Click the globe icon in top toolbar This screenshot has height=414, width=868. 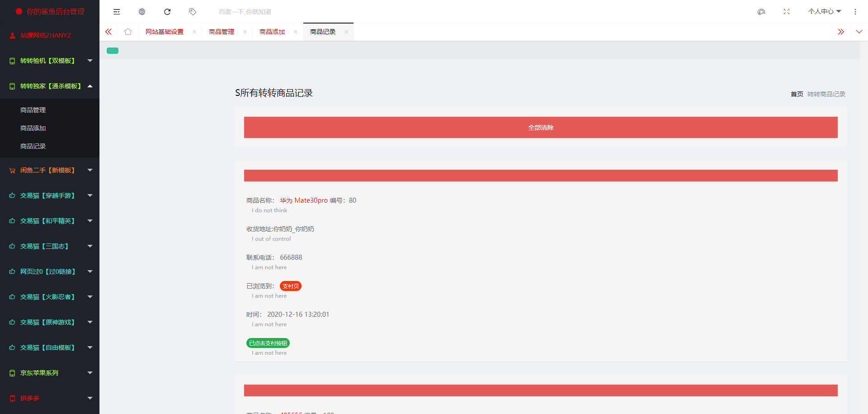(142, 12)
